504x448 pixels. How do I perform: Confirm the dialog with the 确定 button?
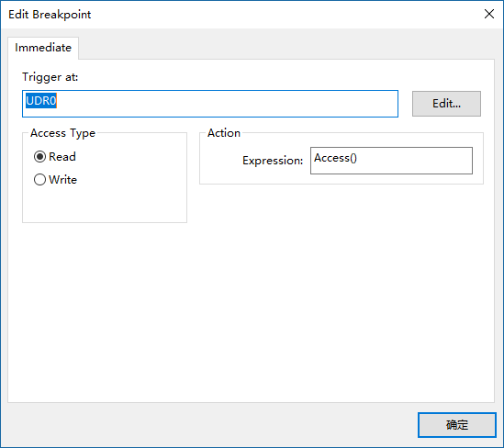coord(457,425)
